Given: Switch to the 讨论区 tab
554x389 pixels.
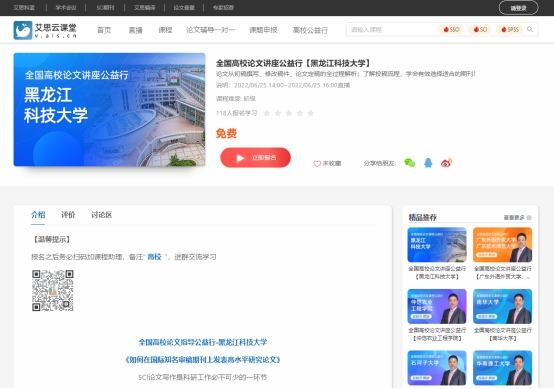Looking at the screenshot, I should click(x=102, y=215).
